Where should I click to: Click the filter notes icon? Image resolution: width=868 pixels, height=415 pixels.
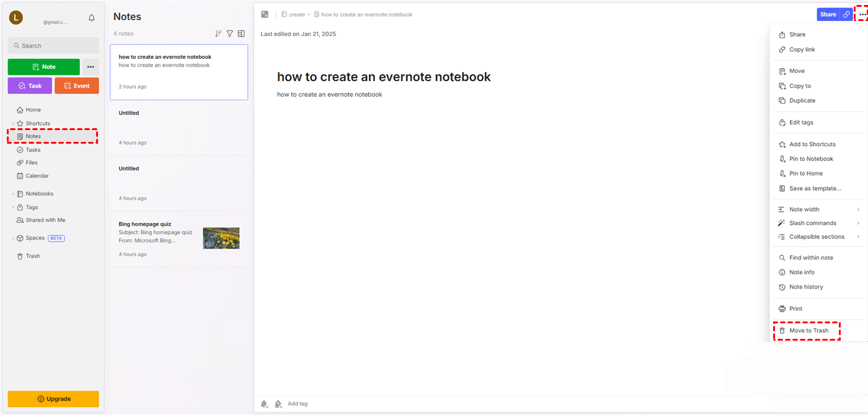[230, 33]
